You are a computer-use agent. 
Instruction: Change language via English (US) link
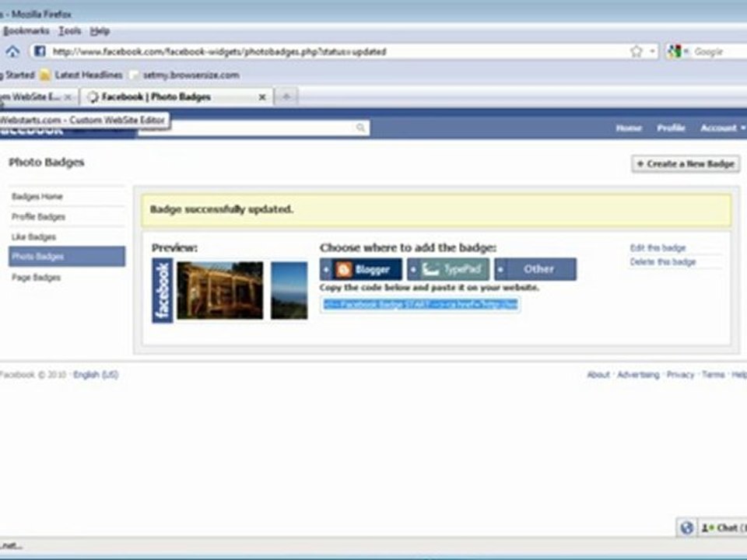click(x=96, y=375)
